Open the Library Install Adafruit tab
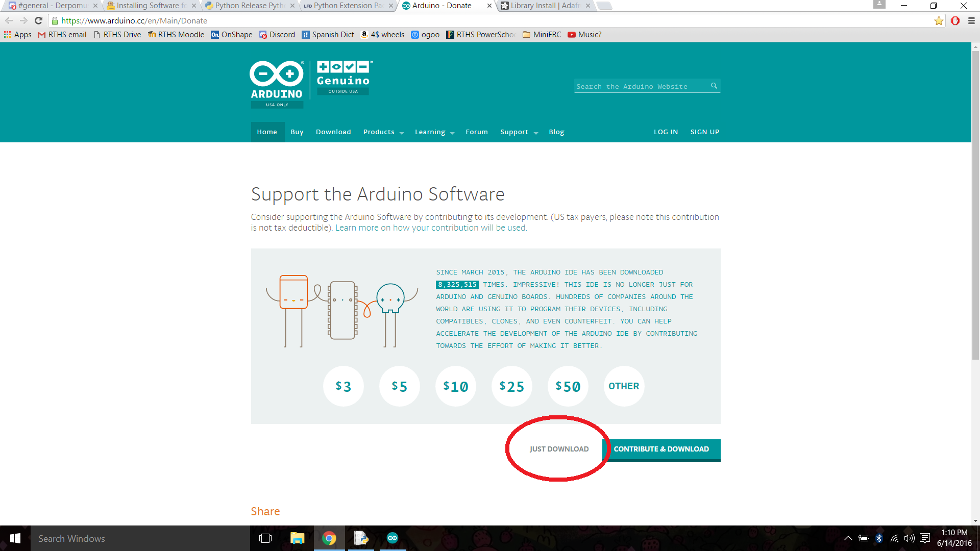980x551 pixels. pyautogui.click(x=541, y=6)
